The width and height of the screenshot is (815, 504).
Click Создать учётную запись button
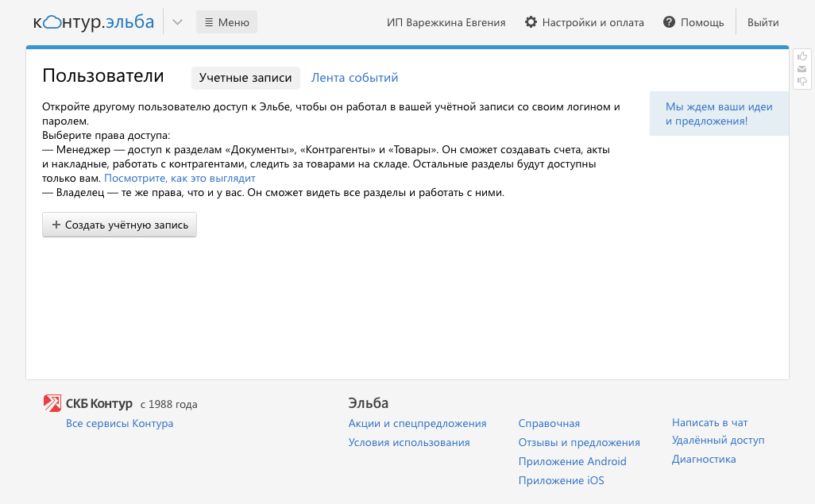click(119, 225)
